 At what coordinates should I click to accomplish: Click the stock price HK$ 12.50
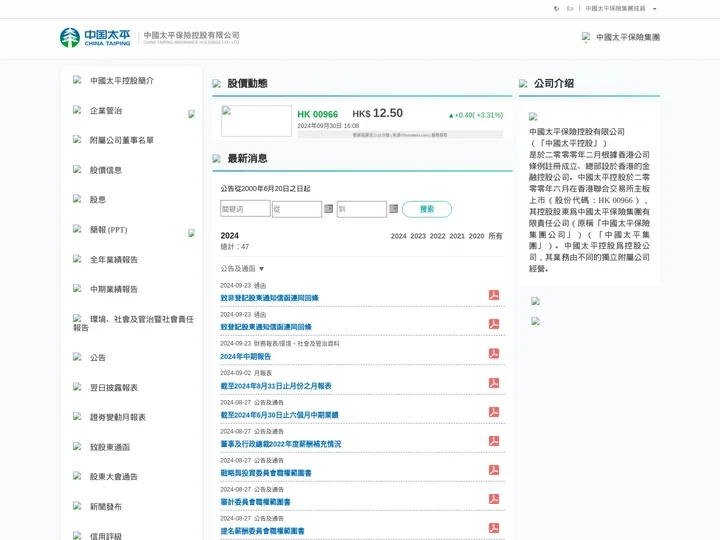[377, 113]
